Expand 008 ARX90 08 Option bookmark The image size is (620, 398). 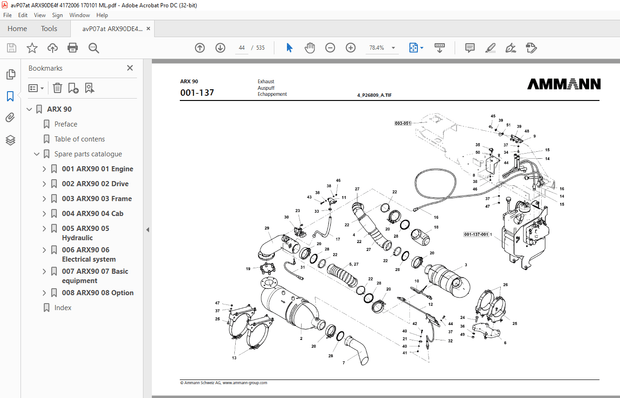[x=44, y=293]
